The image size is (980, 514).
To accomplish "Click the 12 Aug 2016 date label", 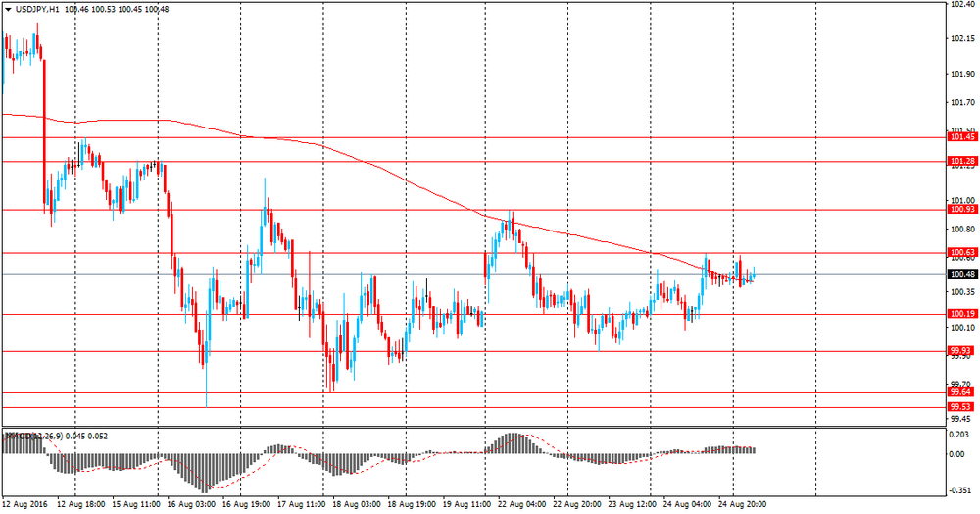I will pyautogui.click(x=24, y=504).
